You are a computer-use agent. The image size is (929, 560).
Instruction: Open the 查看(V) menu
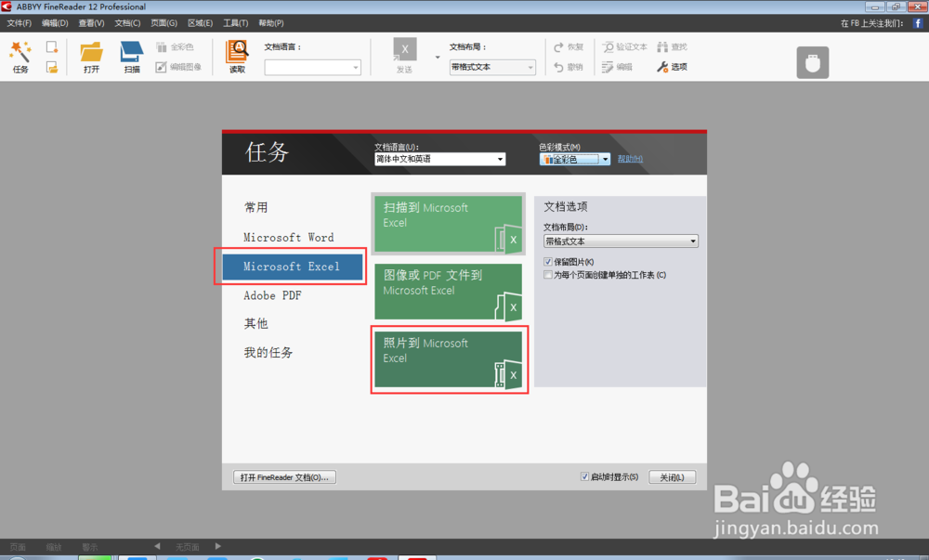[x=91, y=23]
